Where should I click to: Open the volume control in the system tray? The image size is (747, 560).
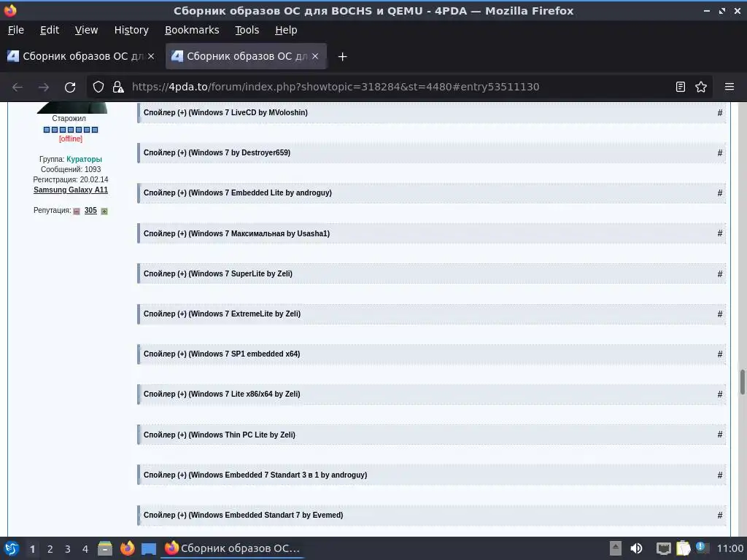coord(636,548)
